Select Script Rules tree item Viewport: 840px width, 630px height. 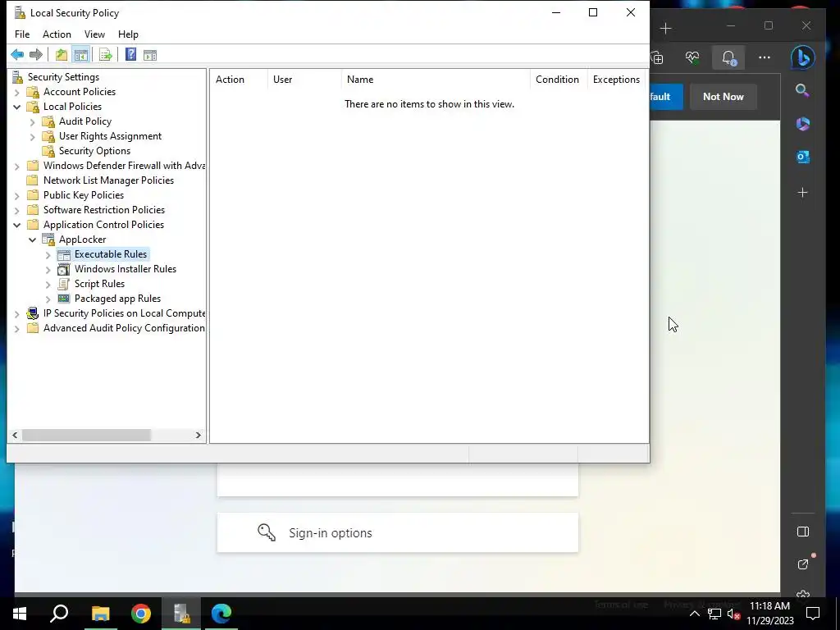click(99, 284)
